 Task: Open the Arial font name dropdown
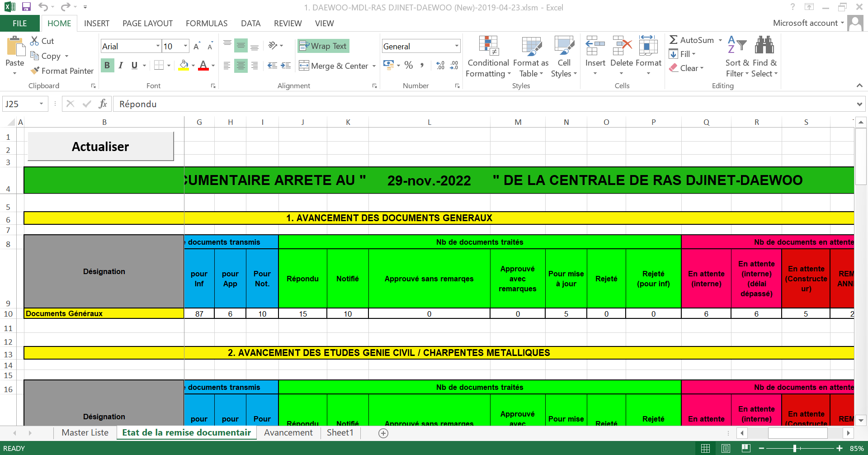158,46
